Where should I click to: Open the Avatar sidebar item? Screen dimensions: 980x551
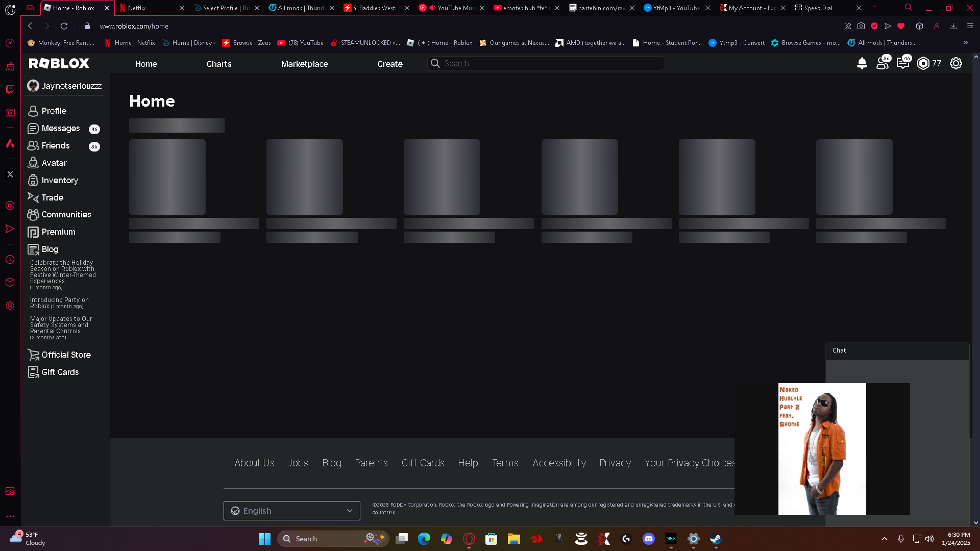pos(54,163)
